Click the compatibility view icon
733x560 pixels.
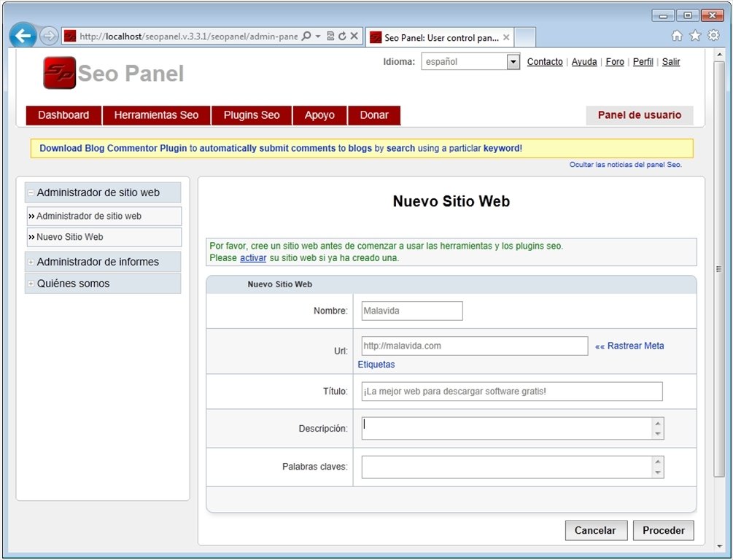[330, 36]
